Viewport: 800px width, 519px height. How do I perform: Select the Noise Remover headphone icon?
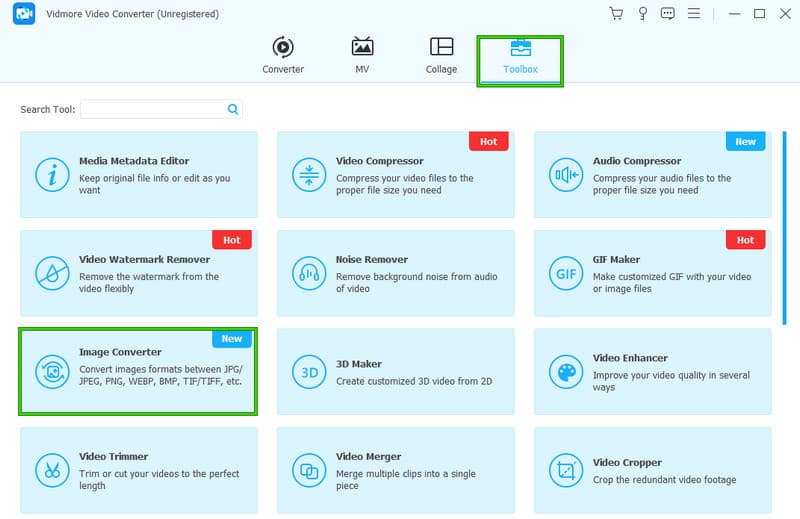[x=308, y=273]
